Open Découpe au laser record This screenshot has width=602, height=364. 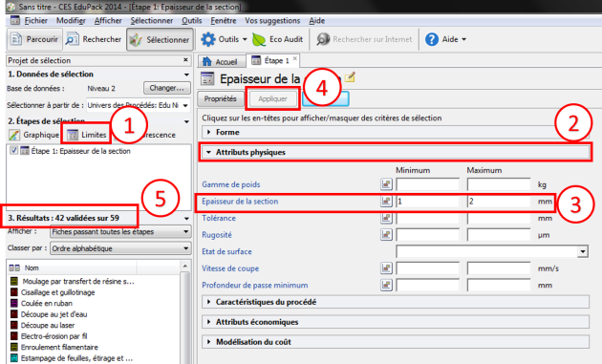click(x=48, y=325)
